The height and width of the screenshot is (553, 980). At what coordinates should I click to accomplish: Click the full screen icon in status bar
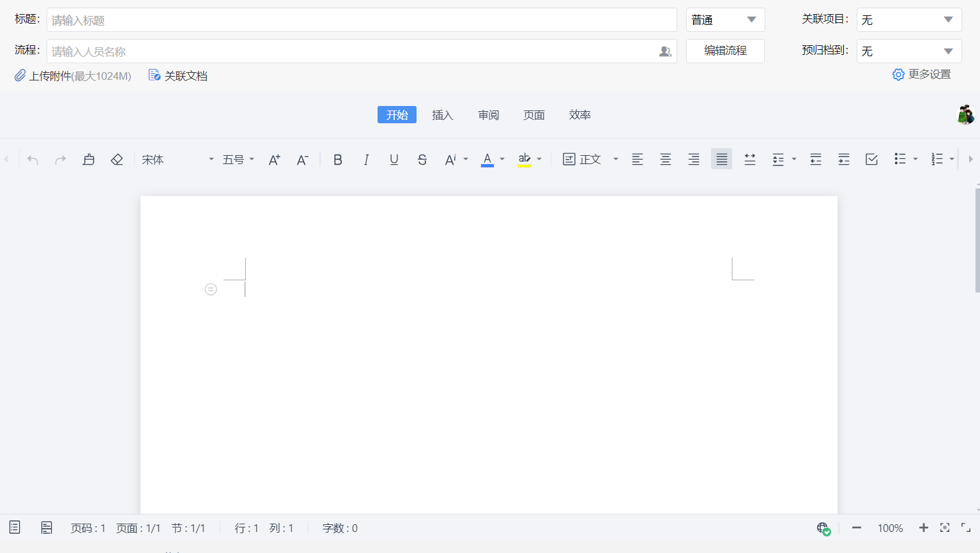(966, 527)
